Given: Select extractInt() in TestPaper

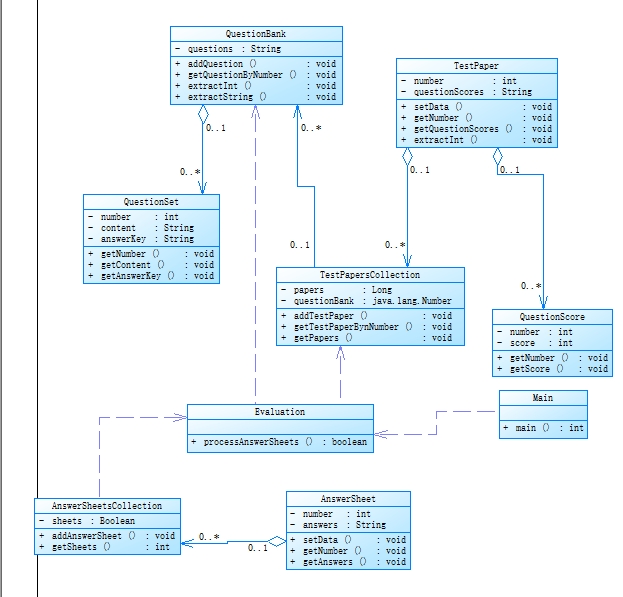Looking at the screenshot, I should (x=476, y=140).
